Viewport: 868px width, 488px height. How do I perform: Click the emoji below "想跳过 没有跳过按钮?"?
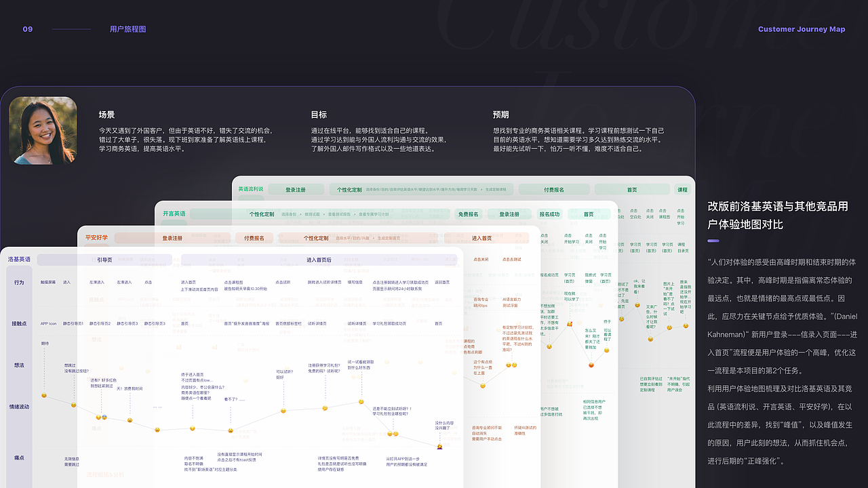pyautogui.click(x=73, y=405)
